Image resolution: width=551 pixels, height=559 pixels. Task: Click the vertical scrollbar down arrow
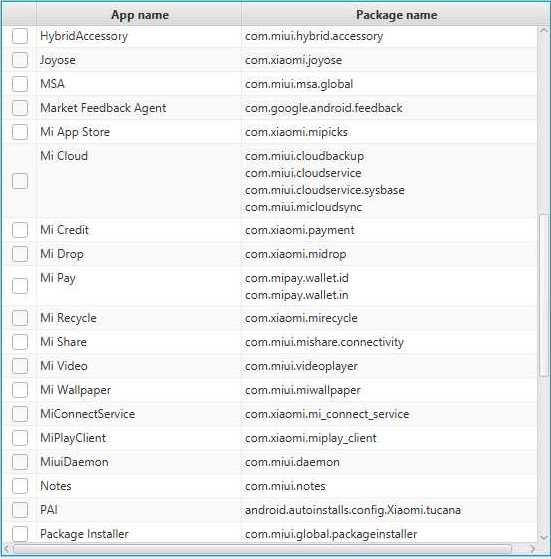(x=543, y=537)
